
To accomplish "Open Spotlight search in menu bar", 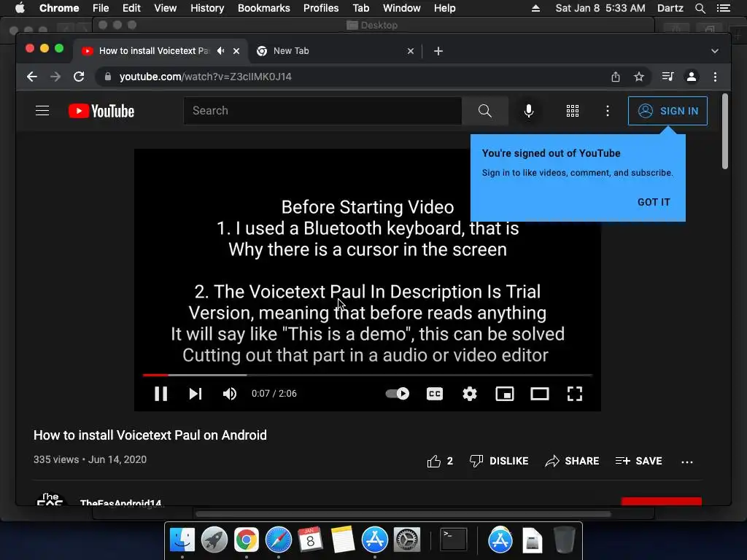I will click(x=700, y=8).
